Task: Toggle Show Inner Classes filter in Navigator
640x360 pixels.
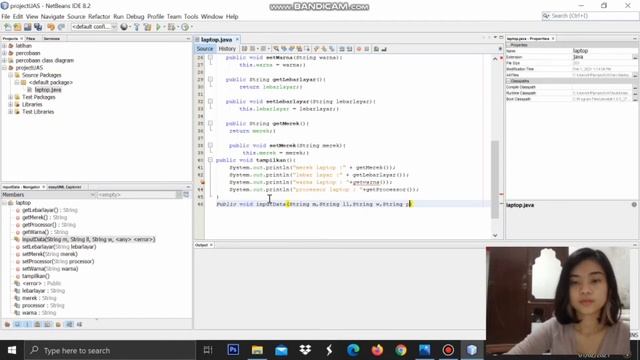Action: (x=48, y=324)
